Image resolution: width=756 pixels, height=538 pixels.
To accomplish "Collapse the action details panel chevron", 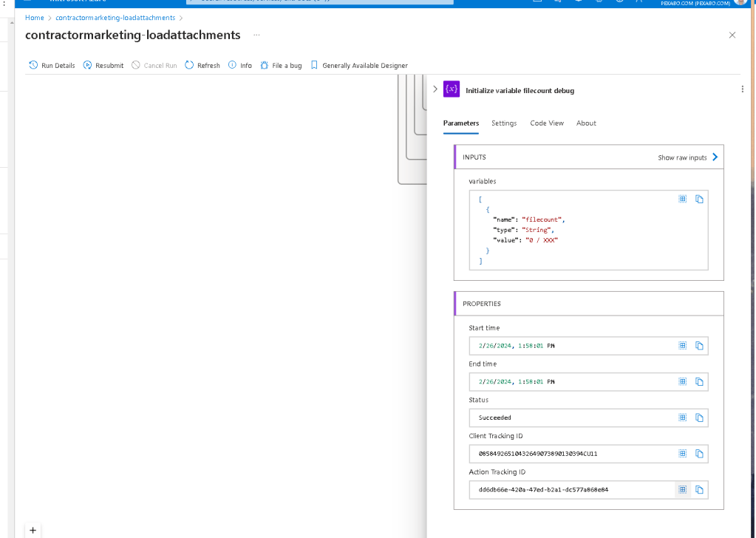I will coord(435,89).
